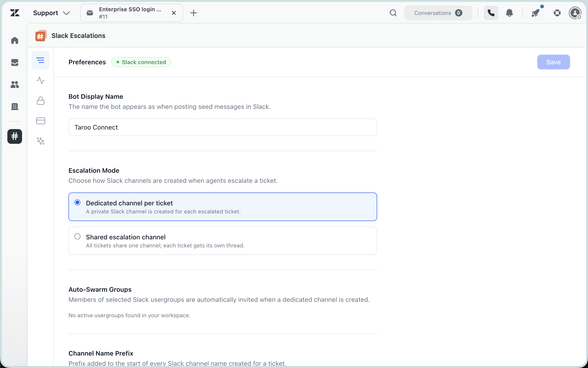588x368 pixels.
Task: Select Slack Escalations hash app icon
Action: point(15,136)
